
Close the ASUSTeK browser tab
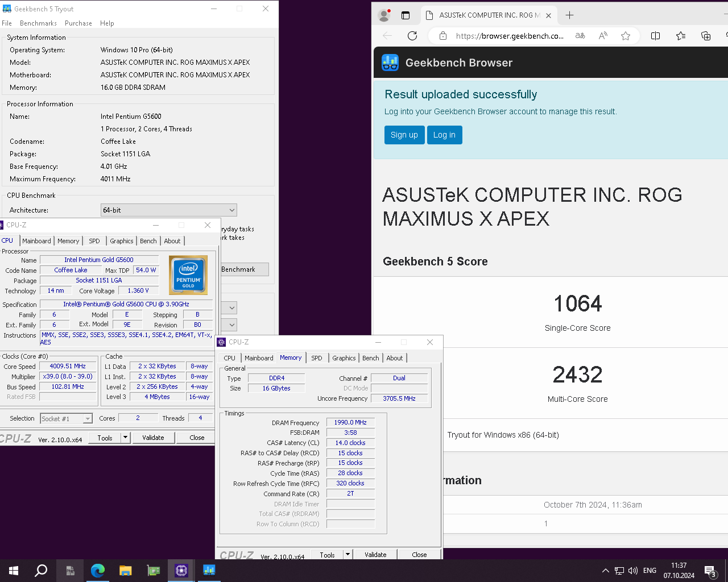click(548, 15)
